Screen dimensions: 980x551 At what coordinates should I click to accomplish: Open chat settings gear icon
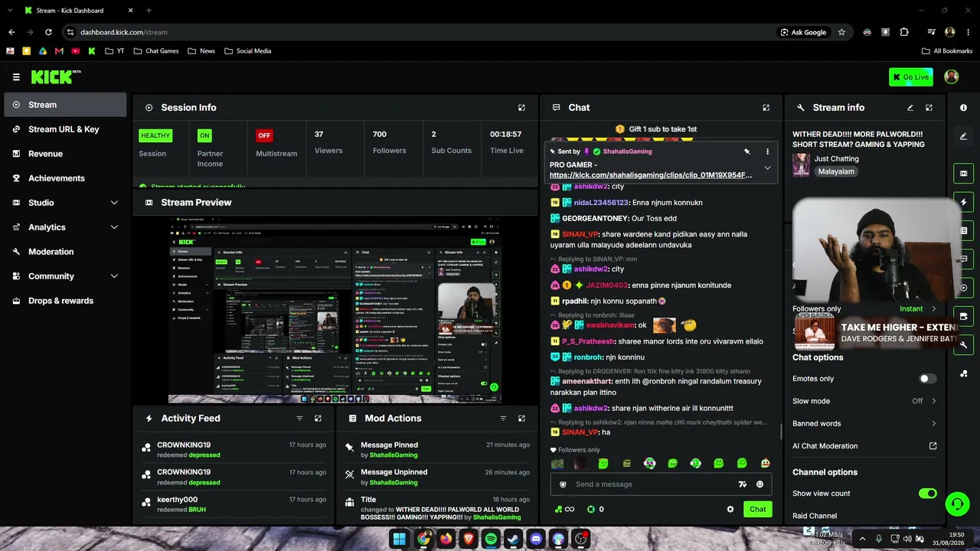click(x=730, y=509)
